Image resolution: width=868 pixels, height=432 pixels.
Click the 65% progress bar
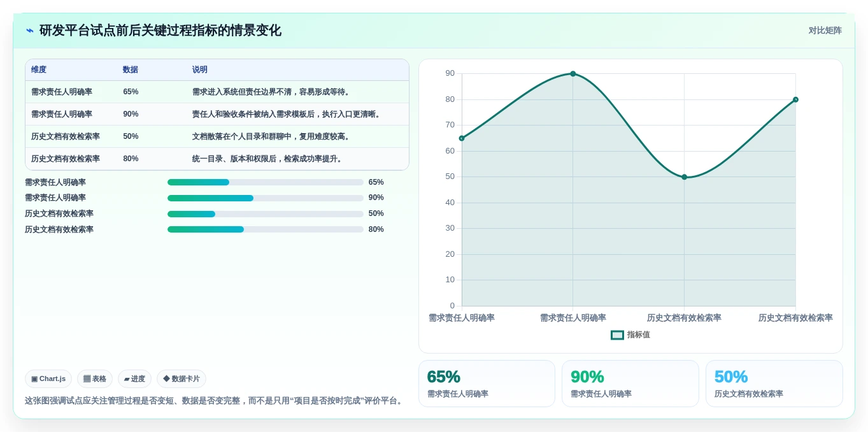(x=266, y=182)
